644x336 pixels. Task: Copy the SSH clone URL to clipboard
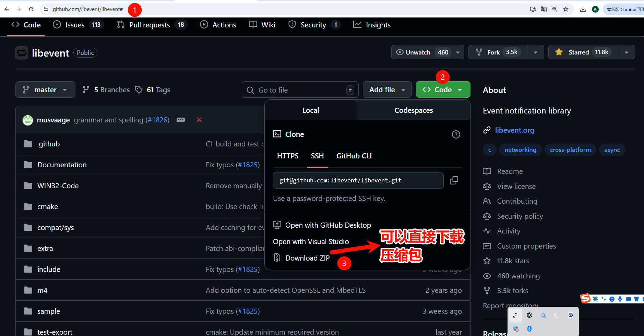click(x=454, y=180)
